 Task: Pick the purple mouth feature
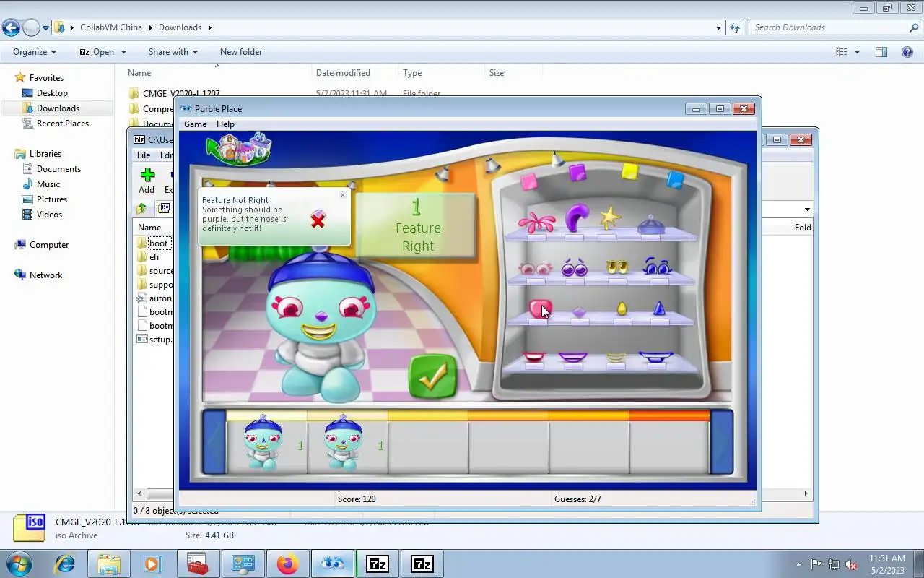click(572, 356)
